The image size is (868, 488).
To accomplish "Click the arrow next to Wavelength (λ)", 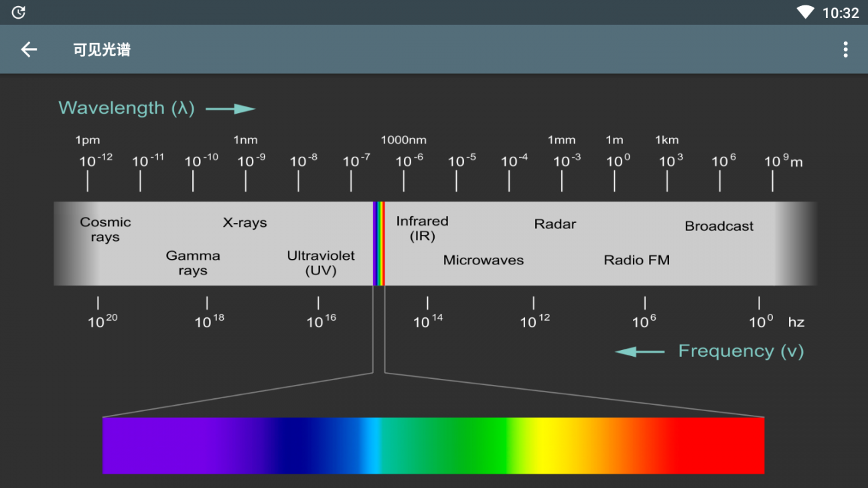I will [x=230, y=109].
